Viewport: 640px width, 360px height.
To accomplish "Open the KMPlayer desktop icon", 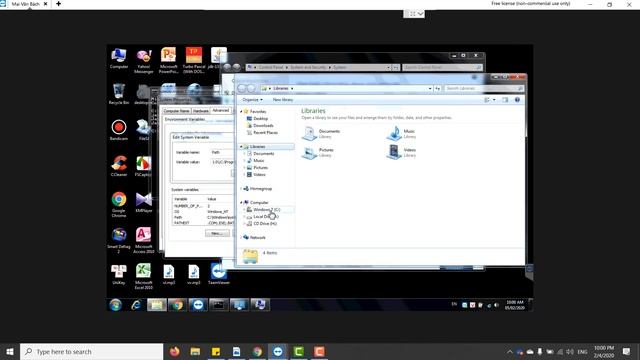I will click(144, 202).
